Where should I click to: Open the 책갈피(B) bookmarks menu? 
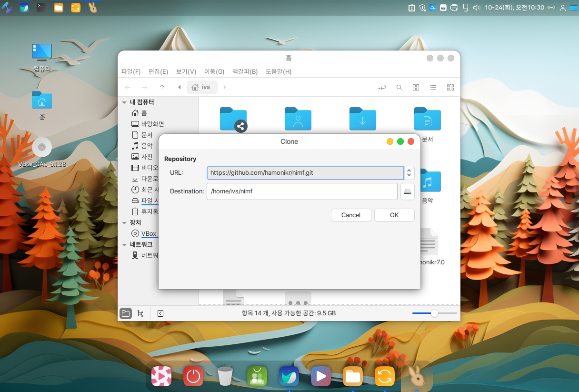point(245,72)
